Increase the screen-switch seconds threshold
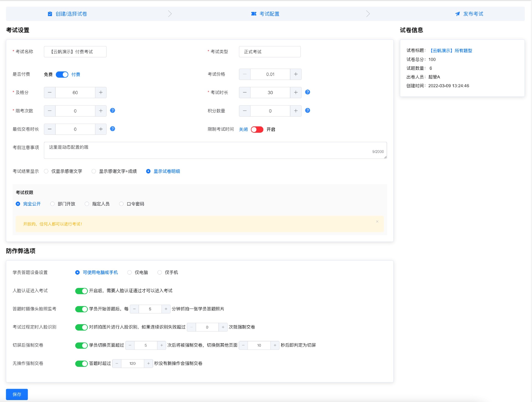532x402 pixels. coord(275,345)
